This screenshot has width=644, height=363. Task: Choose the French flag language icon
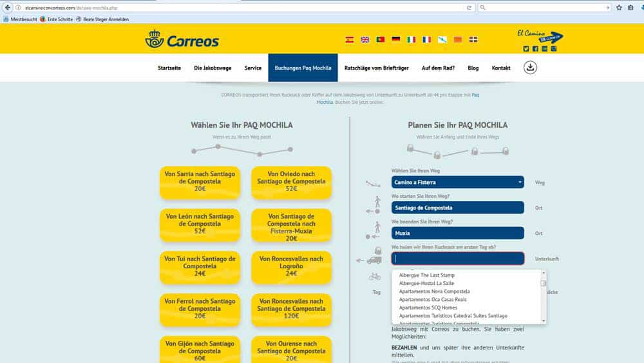(x=426, y=39)
